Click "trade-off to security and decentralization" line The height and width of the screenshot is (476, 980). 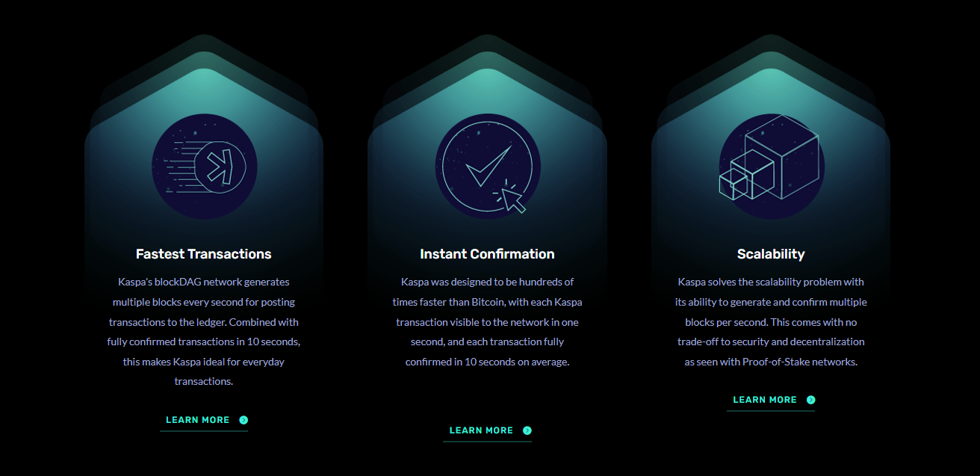tap(771, 341)
